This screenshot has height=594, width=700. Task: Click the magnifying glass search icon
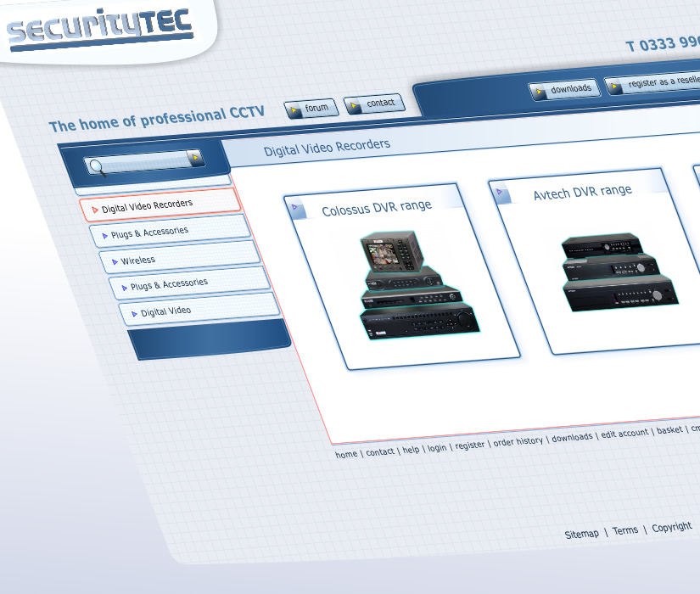pos(96,166)
